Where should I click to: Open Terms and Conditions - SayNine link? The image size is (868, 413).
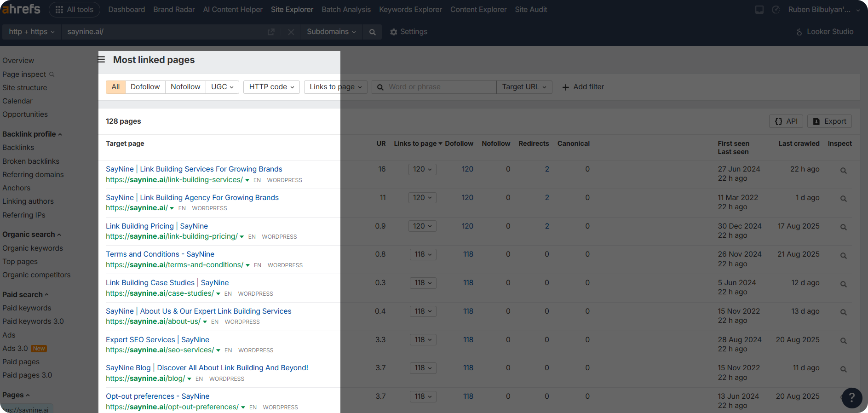(160, 254)
